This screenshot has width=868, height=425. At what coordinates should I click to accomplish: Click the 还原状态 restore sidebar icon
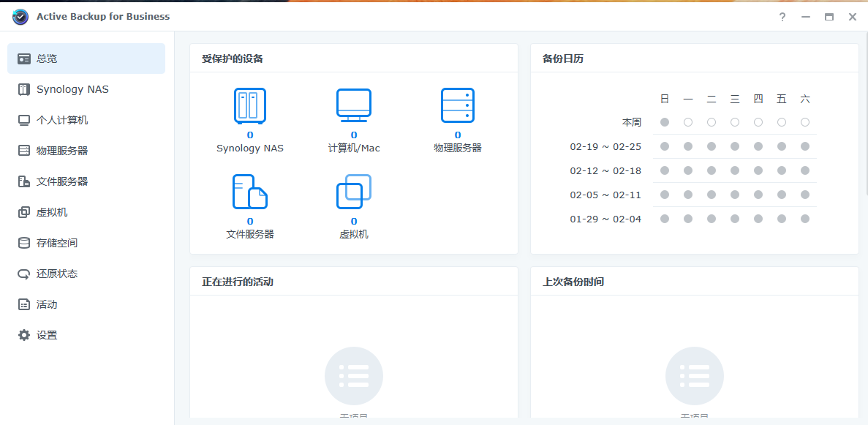click(24, 274)
